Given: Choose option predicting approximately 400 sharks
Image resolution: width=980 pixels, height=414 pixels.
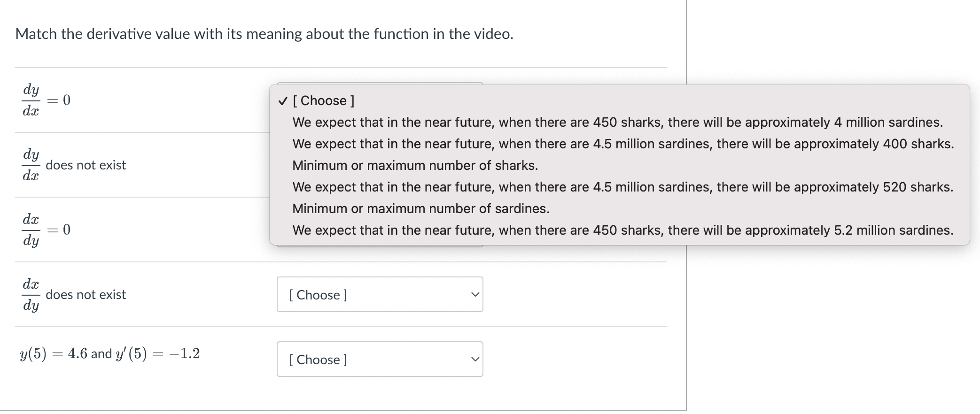Looking at the screenshot, I should 623,144.
